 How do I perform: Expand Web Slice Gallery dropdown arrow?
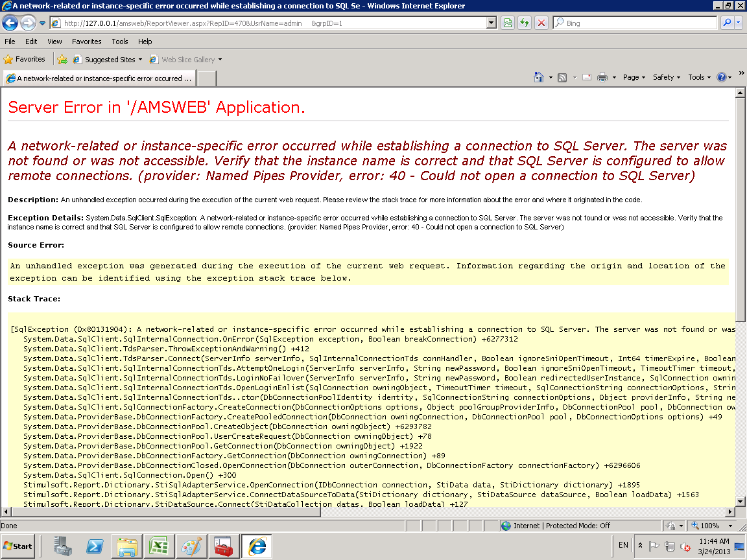(x=220, y=60)
